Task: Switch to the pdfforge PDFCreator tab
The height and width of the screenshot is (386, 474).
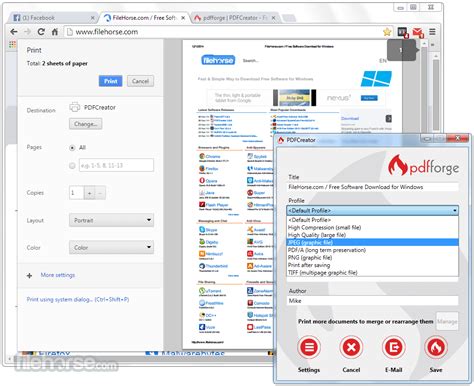Action: point(235,18)
